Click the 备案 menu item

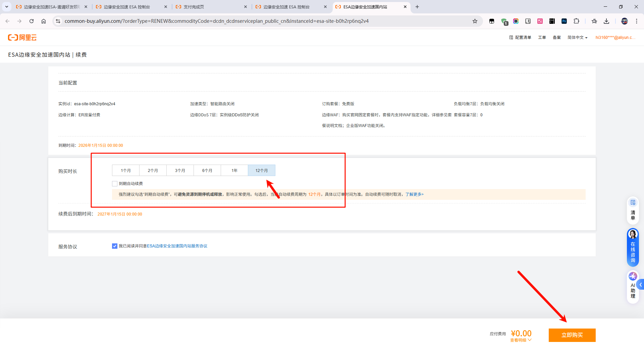click(556, 38)
